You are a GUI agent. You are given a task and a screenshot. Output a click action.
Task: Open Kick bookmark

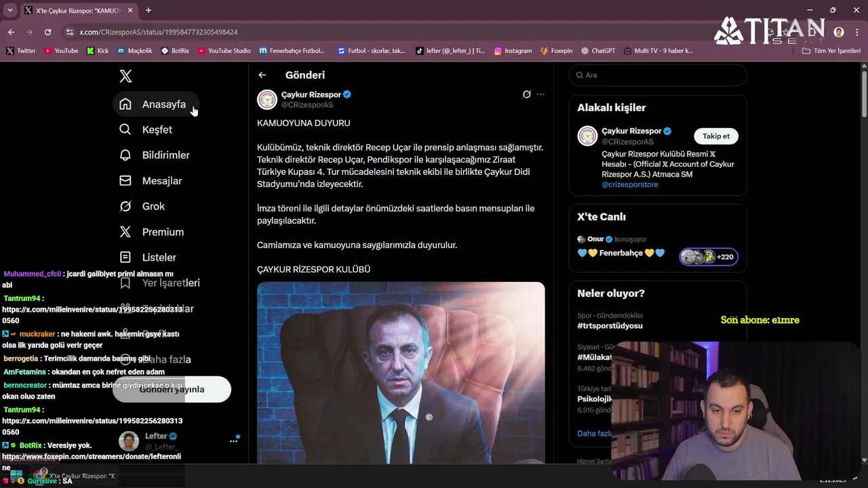(x=97, y=51)
